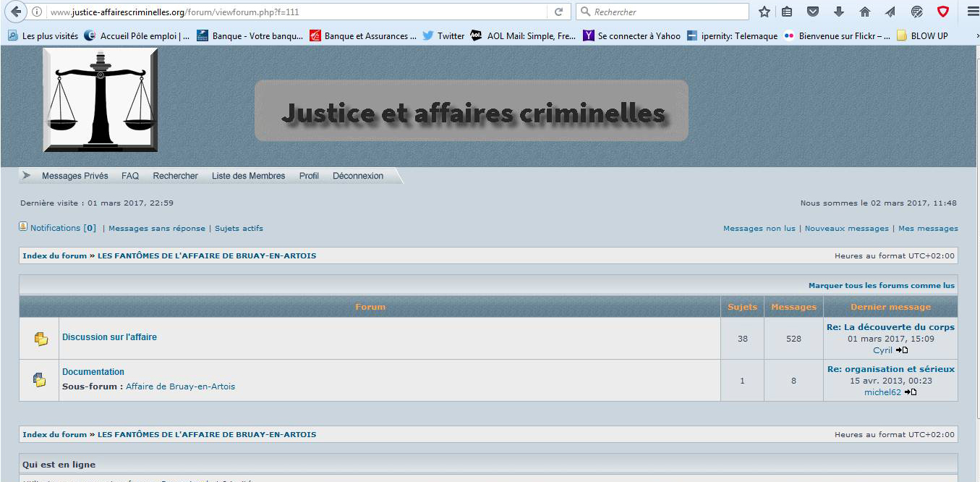Click Marquer tous les forums comme lus
The width and height of the screenshot is (980, 482).
tap(881, 286)
